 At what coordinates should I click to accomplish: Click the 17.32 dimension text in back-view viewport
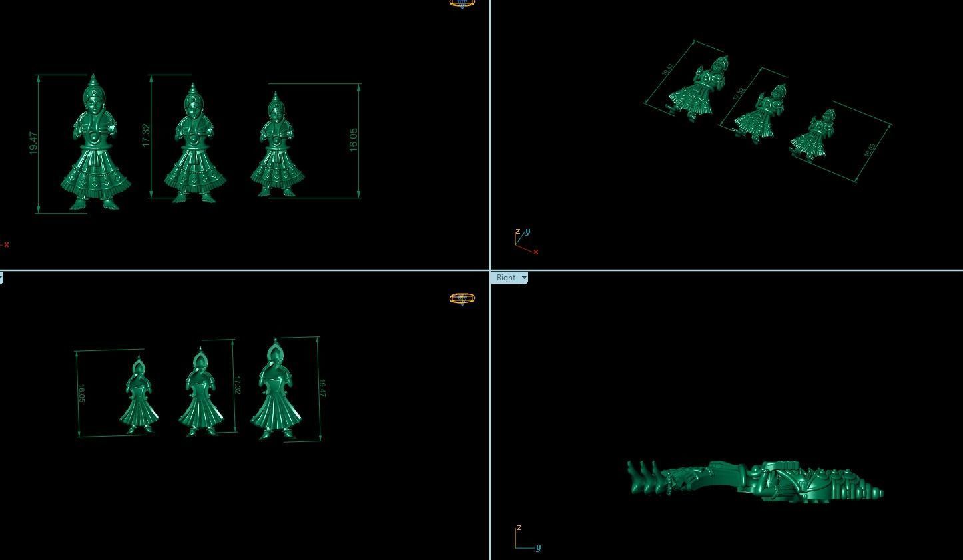238,385
